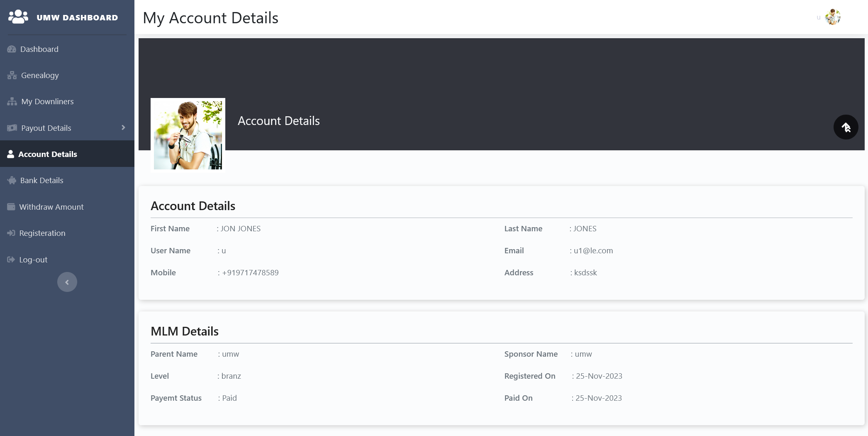
Task: Click the Dashboard gauge icon in sidebar
Action: pos(12,49)
